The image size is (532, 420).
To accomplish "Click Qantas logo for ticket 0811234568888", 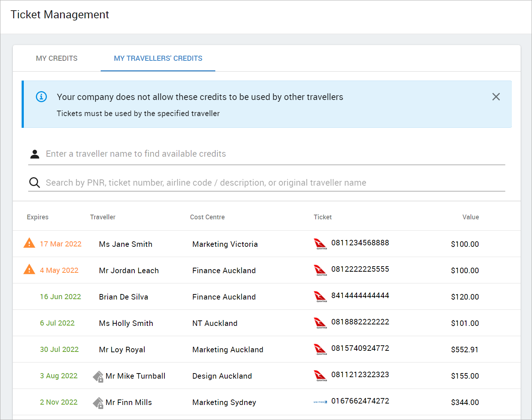I will click(x=320, y=244).
